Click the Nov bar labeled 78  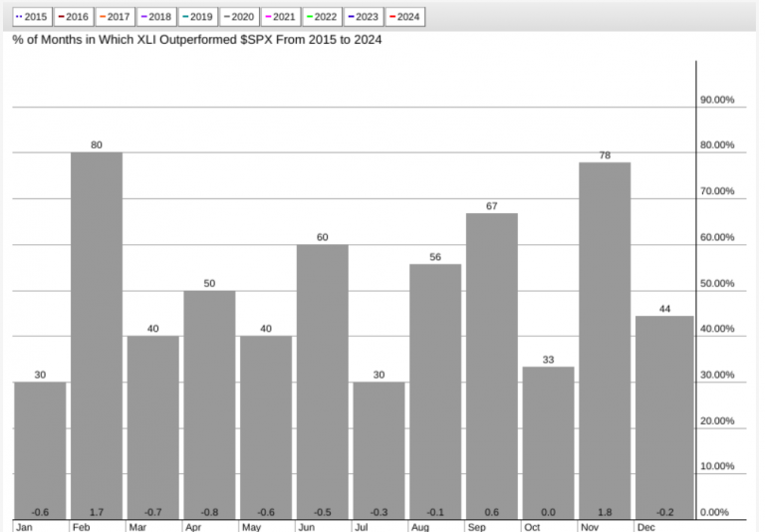pyautogui.click(x=605, y=341)
